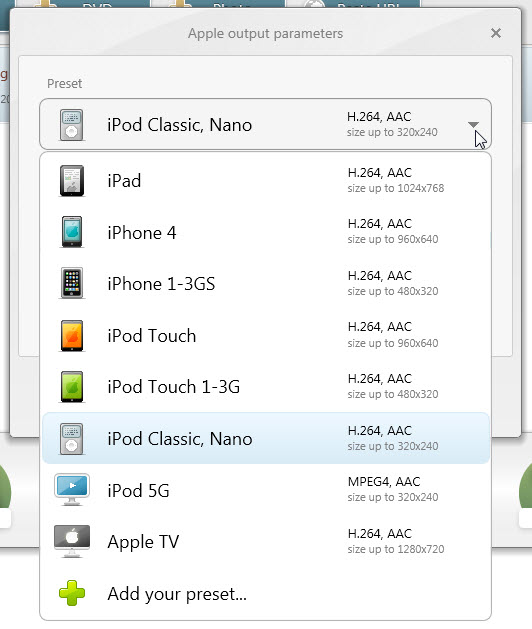532x629 pixels.
Task: Click iPod Classic, Nano label in highlighted list row
Action: pos(180,439)
